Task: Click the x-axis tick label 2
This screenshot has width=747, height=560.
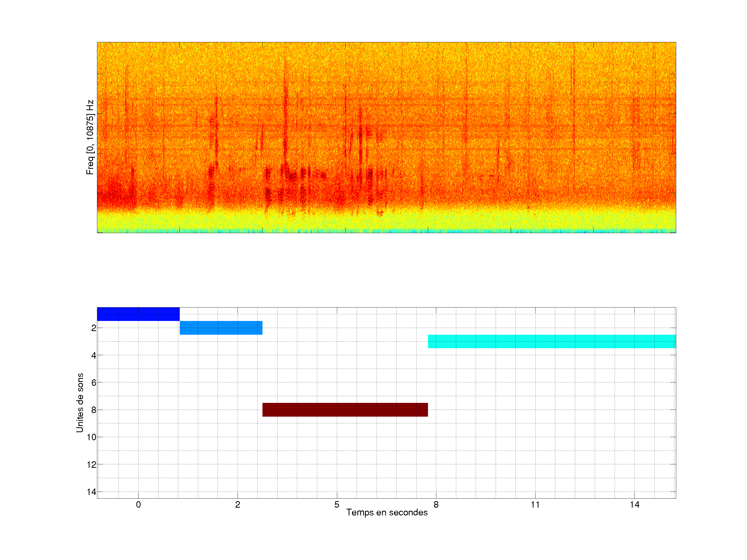Action: tap(237, 505)
